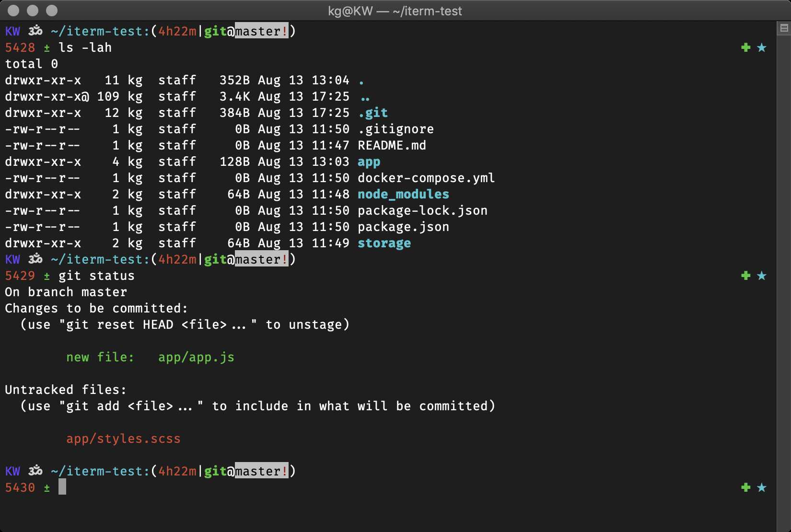Click the Om symbol in the prompt above 5430

35,471
